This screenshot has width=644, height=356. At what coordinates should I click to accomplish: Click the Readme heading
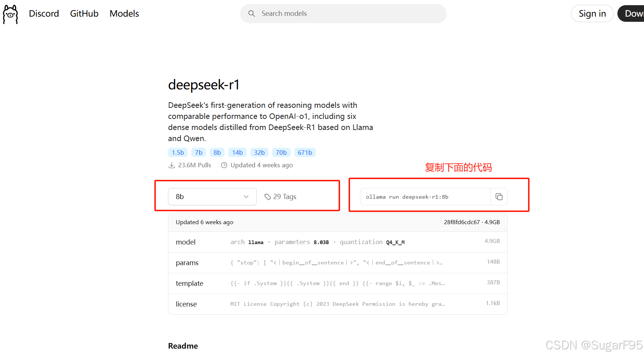[x=183, y=346]
